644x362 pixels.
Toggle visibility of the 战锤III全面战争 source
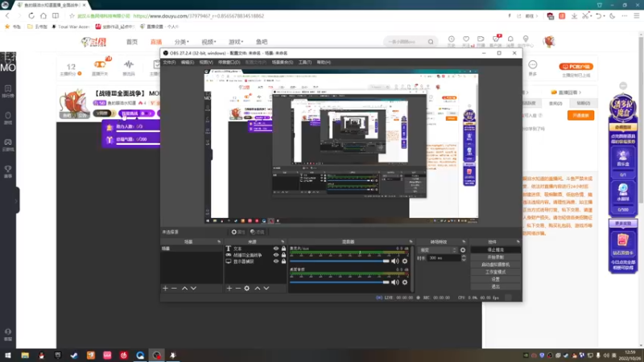[x=276, y=255]
